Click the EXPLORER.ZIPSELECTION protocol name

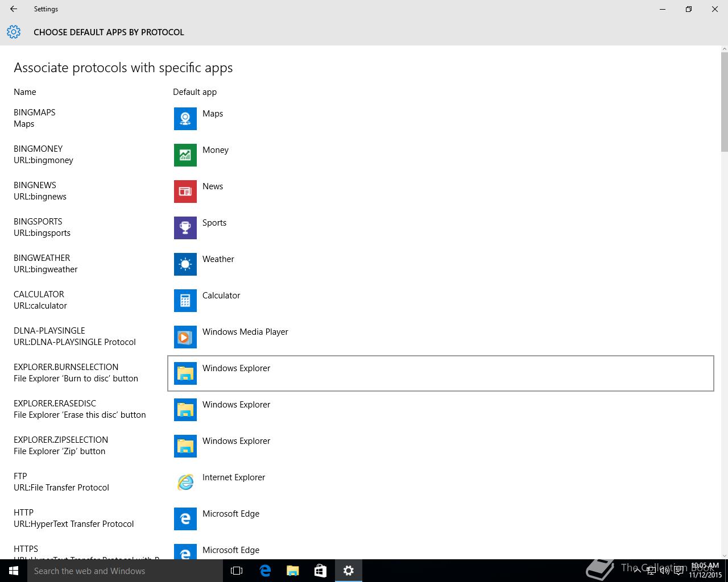(61, 440)
